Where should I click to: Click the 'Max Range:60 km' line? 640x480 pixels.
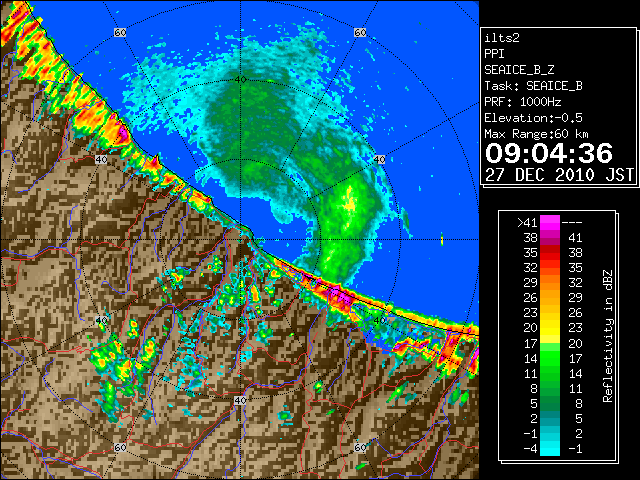536,134
